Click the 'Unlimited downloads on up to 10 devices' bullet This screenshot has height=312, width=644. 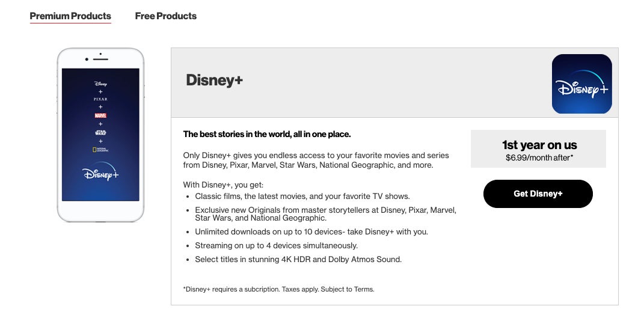click(x=311, y=231)
